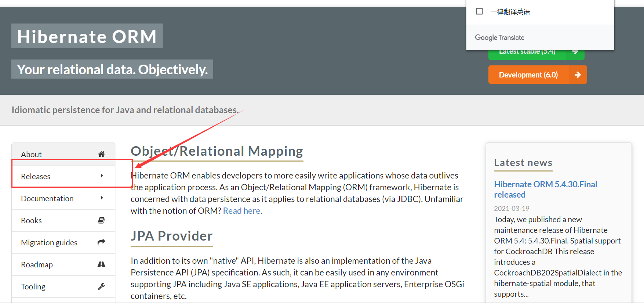Click the JPA Provider heading
The width and height of the screenshot is (644, 303).
pyautogui.click(x=172, y=236)
